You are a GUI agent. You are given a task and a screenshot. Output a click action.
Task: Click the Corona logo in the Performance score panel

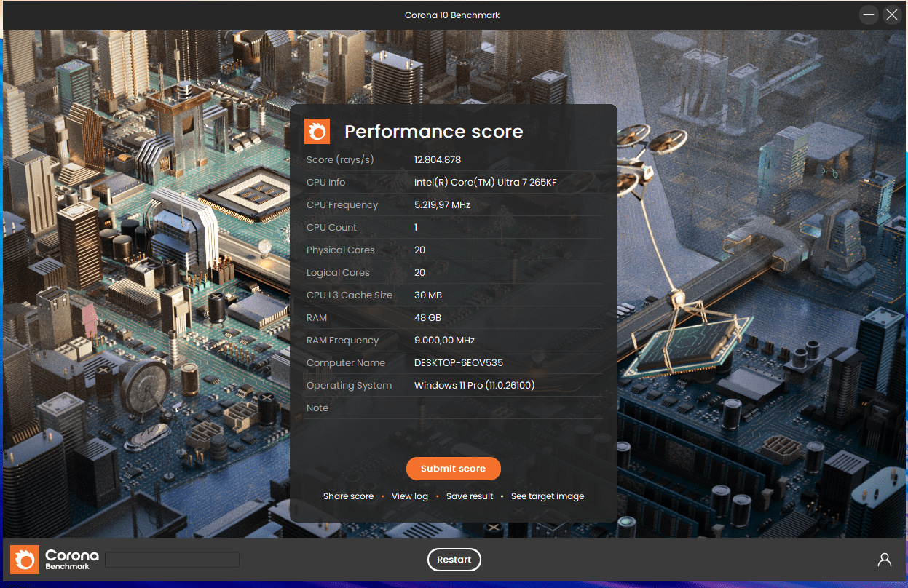[x=317, y=131]
